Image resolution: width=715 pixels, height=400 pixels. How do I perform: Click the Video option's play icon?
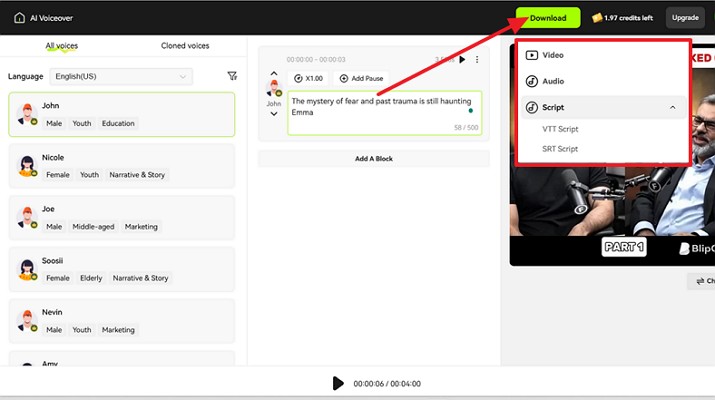click(532, 55)
